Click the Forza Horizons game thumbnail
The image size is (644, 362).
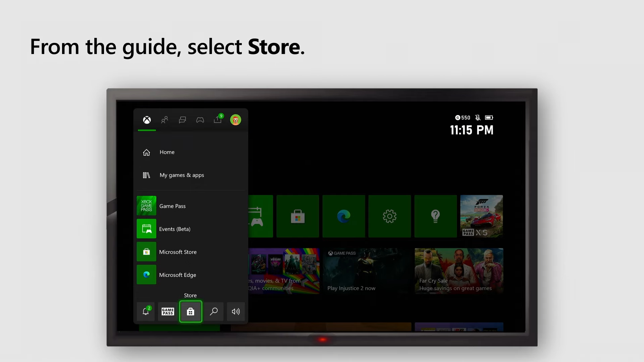481,216
